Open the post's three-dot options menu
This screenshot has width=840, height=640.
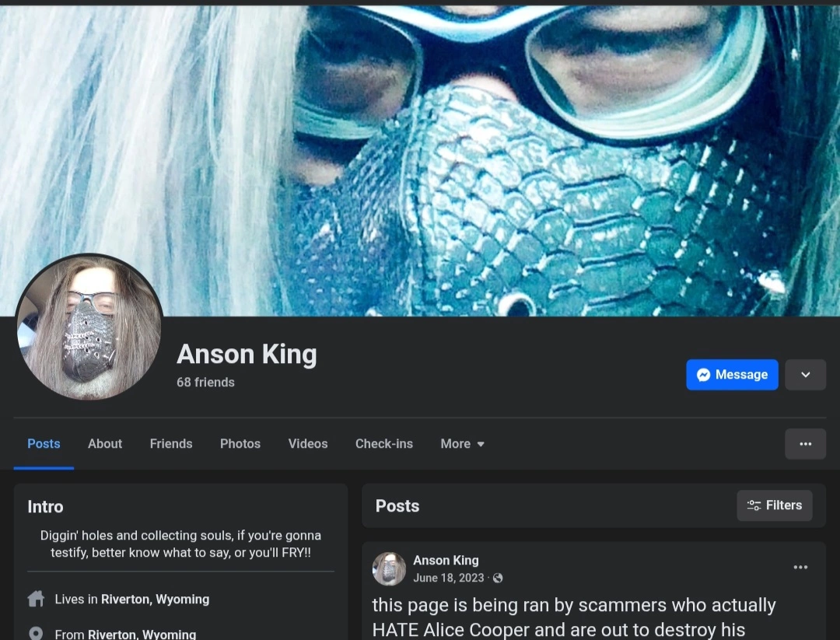coord(800,567)
